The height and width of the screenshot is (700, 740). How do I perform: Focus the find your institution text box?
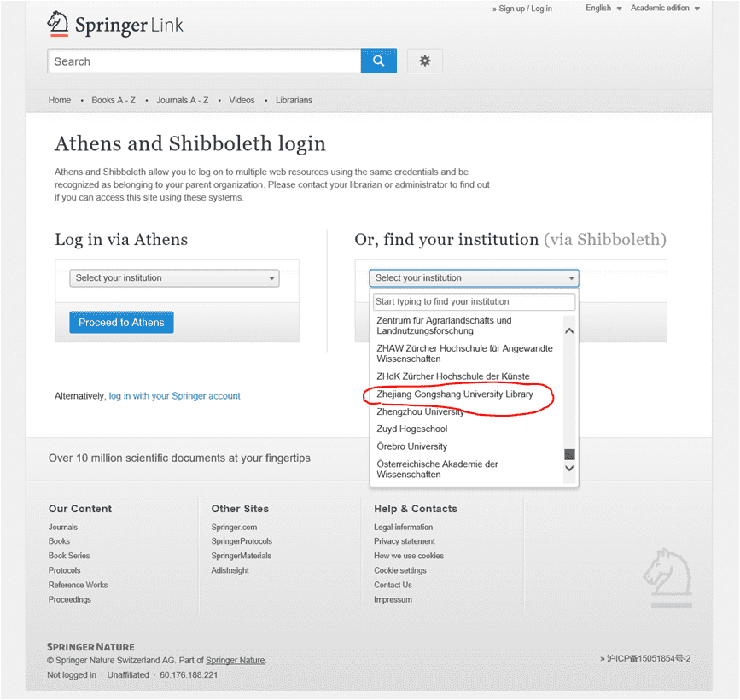point(474,301)
